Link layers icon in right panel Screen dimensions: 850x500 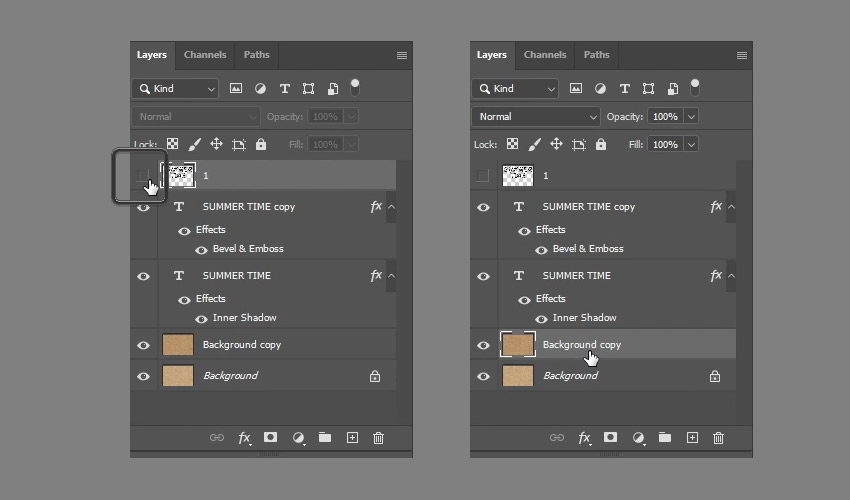tap(557, 438)
